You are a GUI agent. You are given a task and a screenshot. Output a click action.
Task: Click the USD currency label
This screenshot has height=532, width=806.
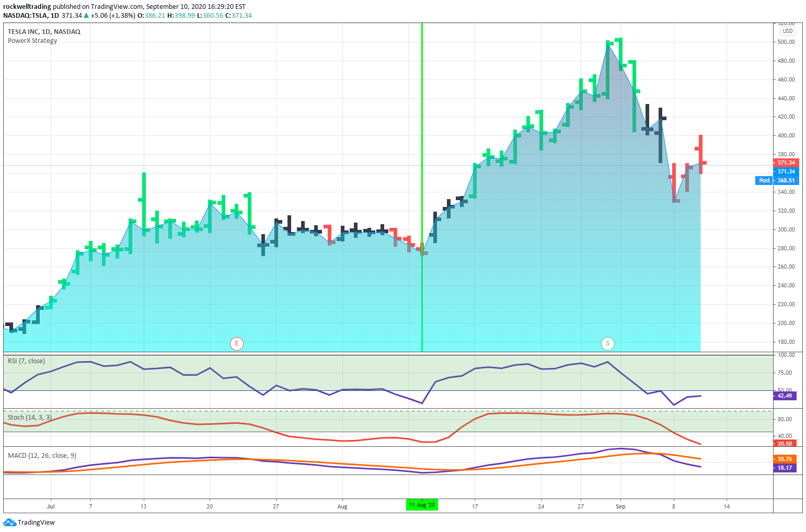[x=787, y=31]
